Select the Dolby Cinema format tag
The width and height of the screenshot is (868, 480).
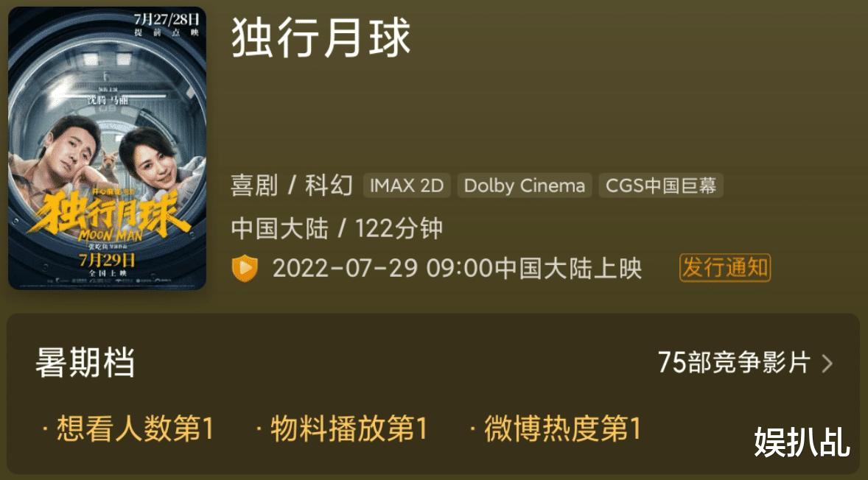524,186
